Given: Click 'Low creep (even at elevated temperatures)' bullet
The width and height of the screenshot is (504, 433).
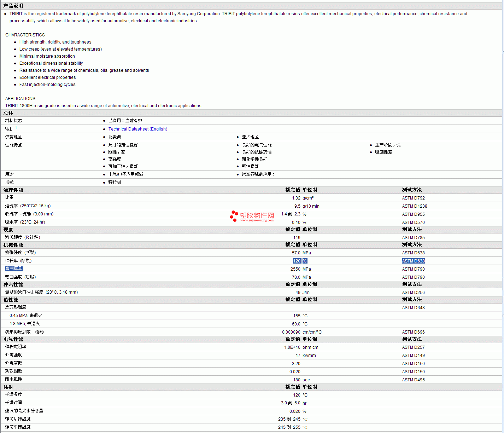Looking at the screenshot, I should point(60,49).
